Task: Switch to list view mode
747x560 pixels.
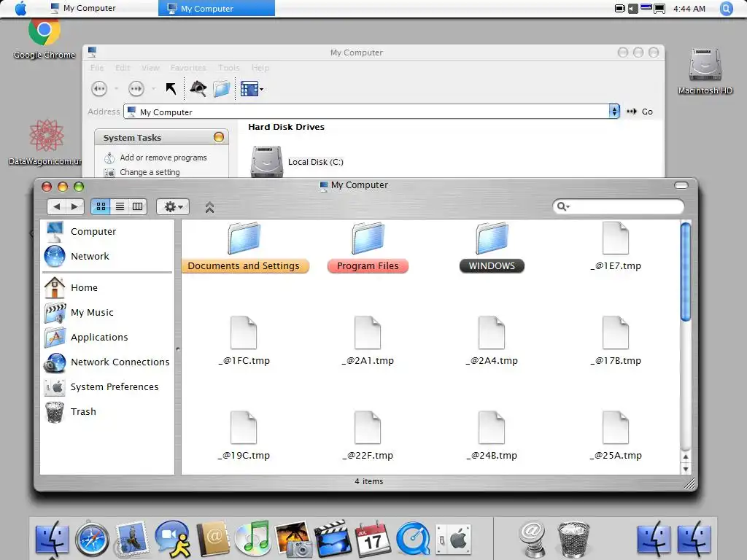Action: 120,206
